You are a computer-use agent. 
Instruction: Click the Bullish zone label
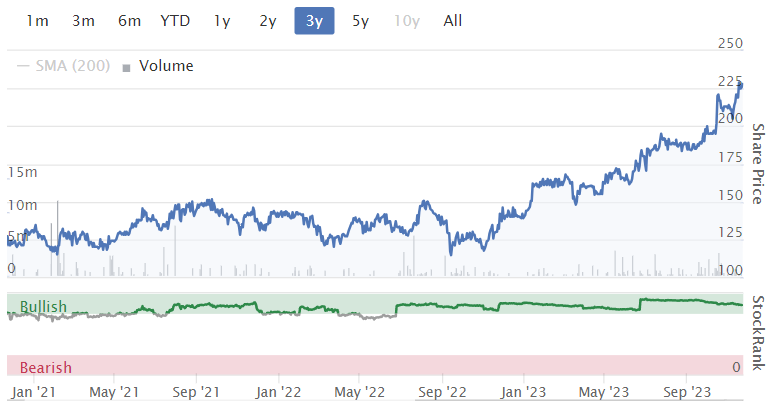point(43,307)
